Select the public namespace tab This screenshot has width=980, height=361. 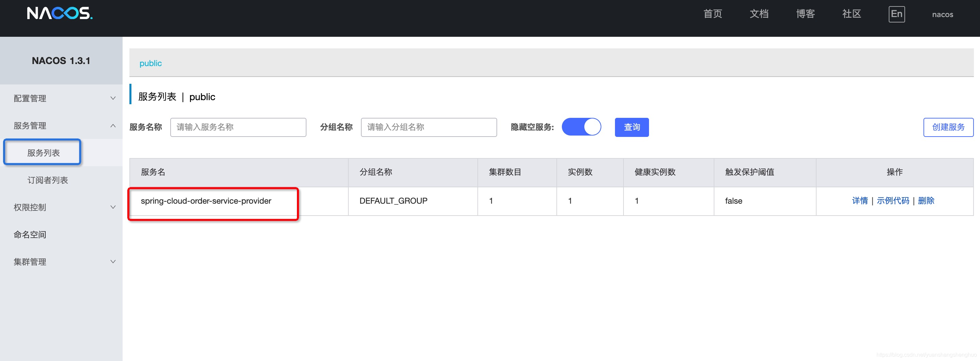click(x=150, y=63)
